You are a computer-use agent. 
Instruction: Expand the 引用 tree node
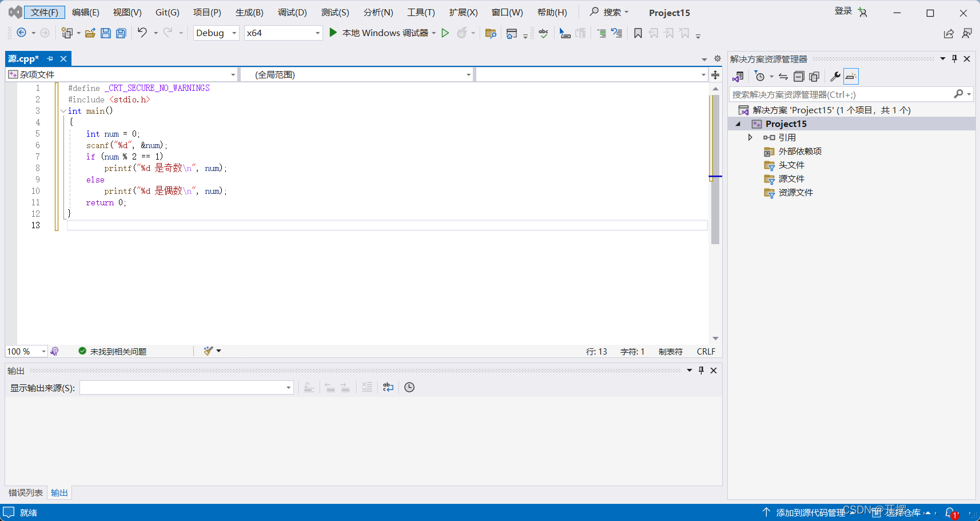(x=750, y=137)
